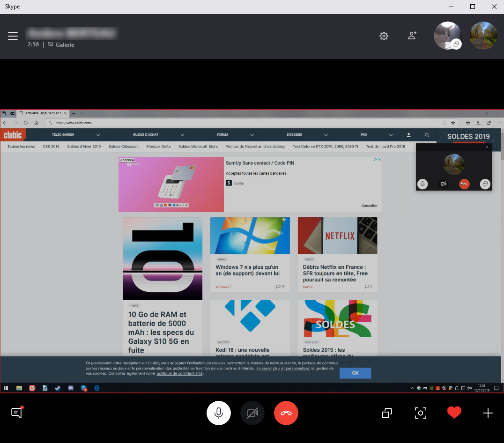Expand the Télécharger menu chevron

pyautogui.click(x=98, y=135)
